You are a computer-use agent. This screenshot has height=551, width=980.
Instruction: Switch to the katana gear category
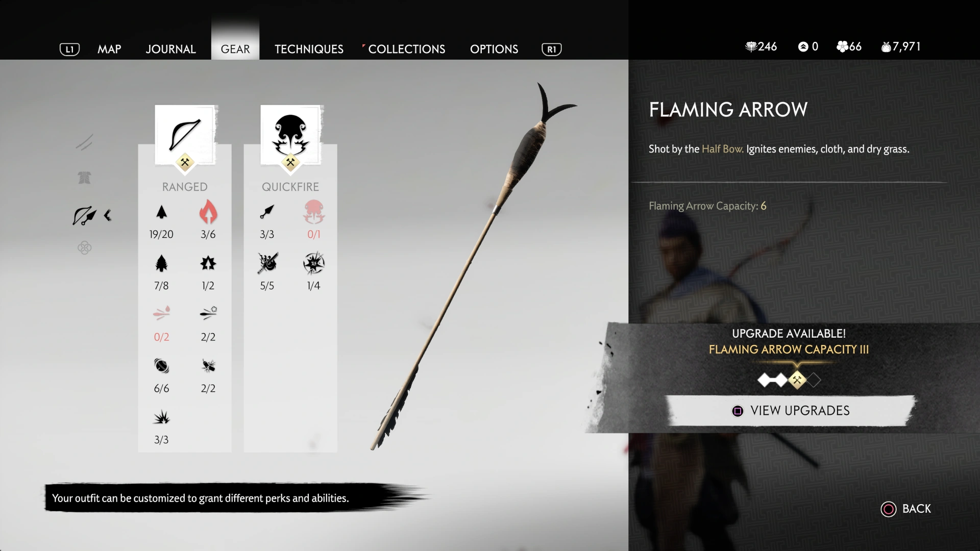(85, 142)
